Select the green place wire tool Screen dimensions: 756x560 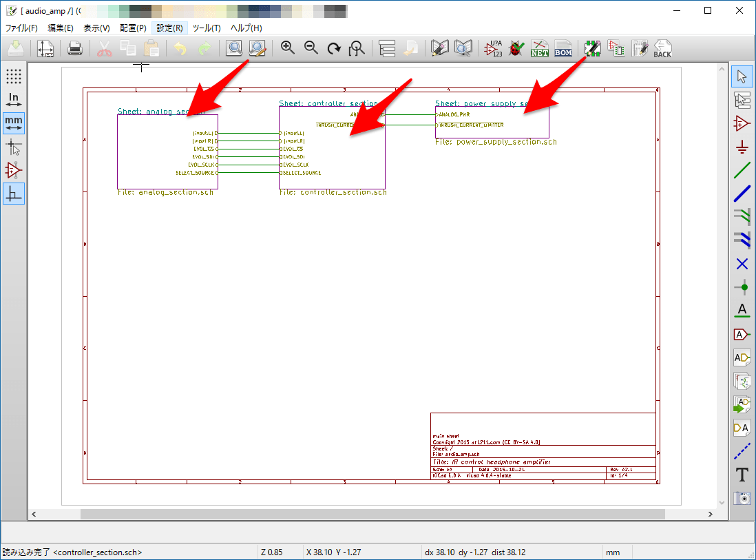(x=742, y=170)
